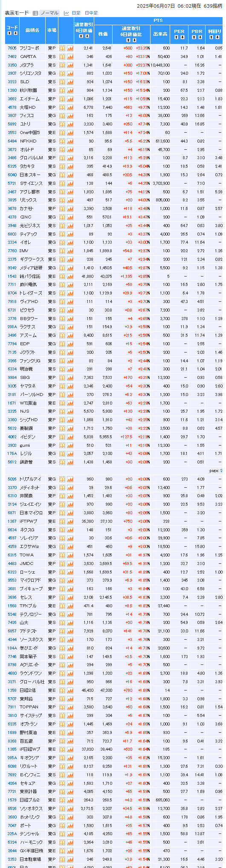
Task: Select the マイクロアド stock name cell
Action: point(32,581)
